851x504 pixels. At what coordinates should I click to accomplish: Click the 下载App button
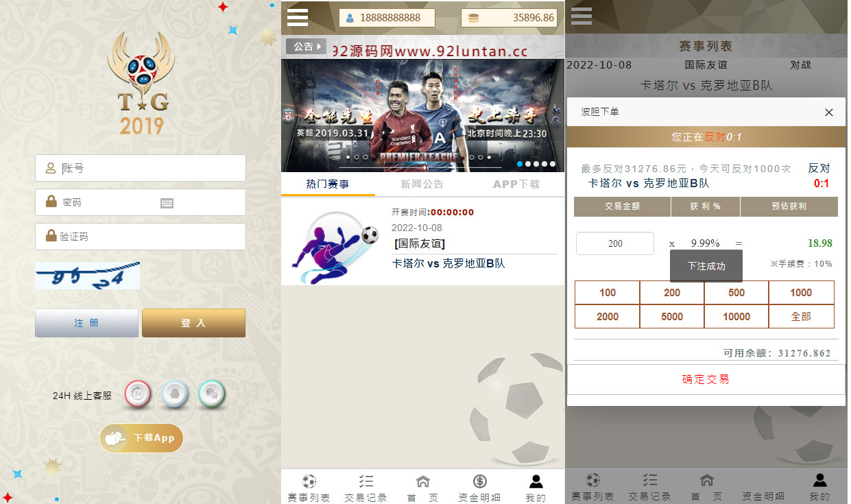click(141, 438)
